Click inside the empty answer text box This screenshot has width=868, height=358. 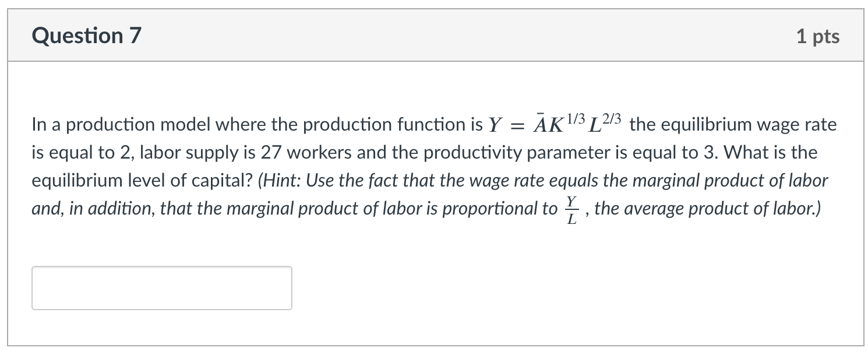point(161,287)
